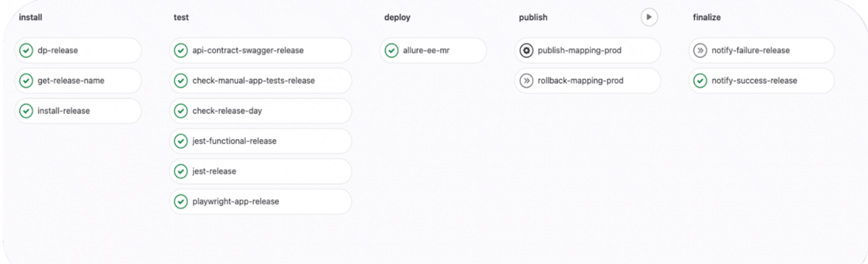The image size is (868, 264).
Task: Click the check icon on notify-success-release
Action: (700, 81)
